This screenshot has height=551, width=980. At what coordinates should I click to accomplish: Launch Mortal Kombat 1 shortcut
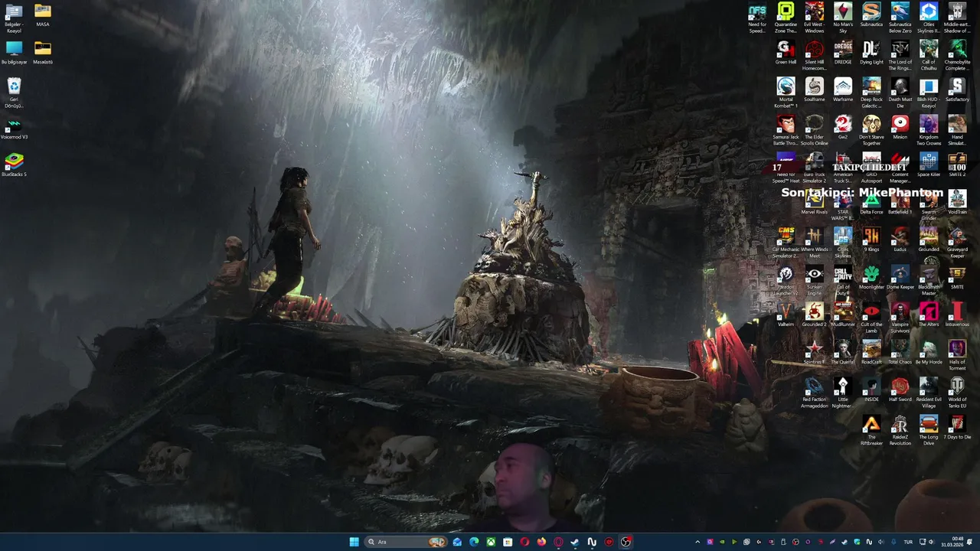pos(786,92)
